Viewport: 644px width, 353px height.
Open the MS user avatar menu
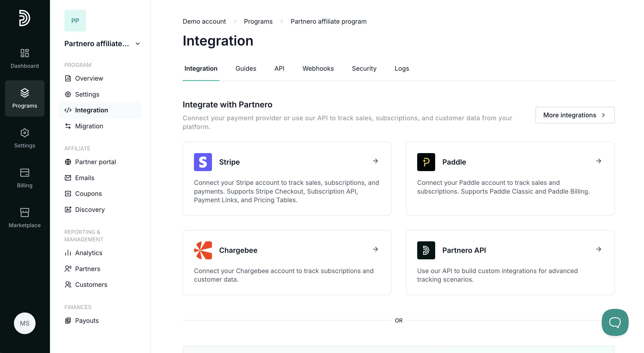(25, 323)
